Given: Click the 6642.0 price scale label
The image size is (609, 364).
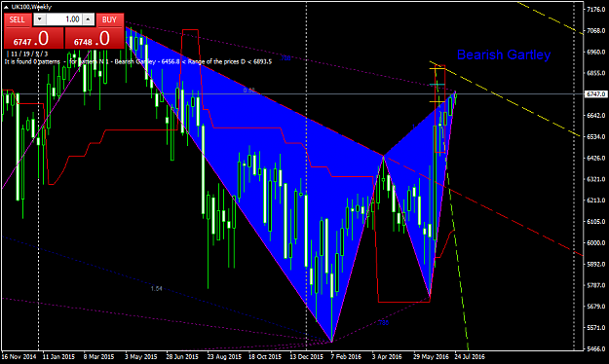Looking at the screenshot, I should (595, 115).
